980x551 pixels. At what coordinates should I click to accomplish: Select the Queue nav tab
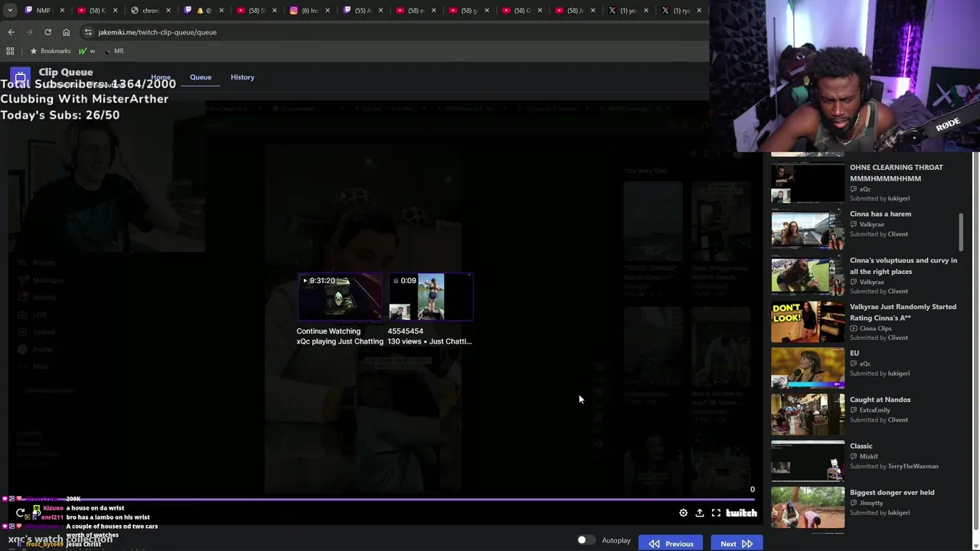[x=201, y=77]
